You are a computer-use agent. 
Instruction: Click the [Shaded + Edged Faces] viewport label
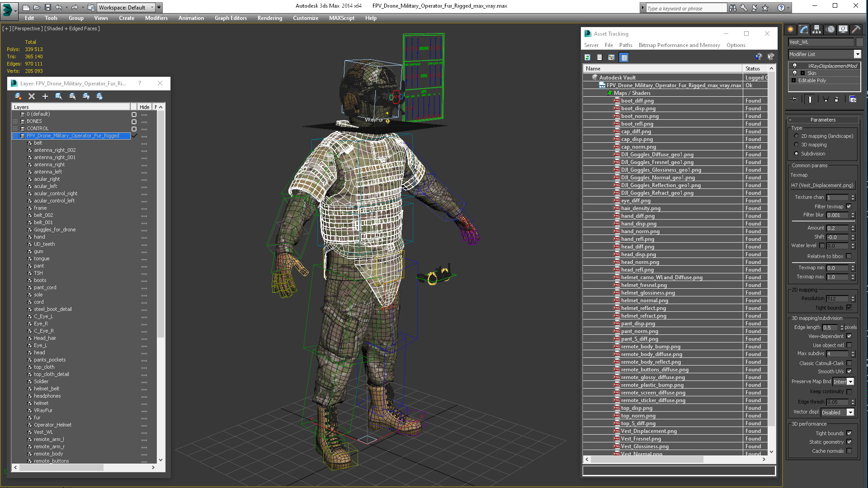(x=72, y=28)
